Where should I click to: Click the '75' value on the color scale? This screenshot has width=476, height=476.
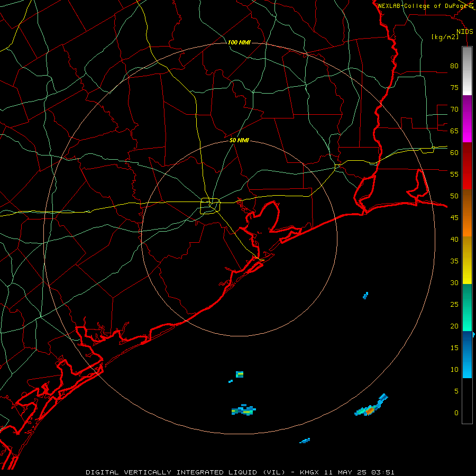click(x=454, y=87)
